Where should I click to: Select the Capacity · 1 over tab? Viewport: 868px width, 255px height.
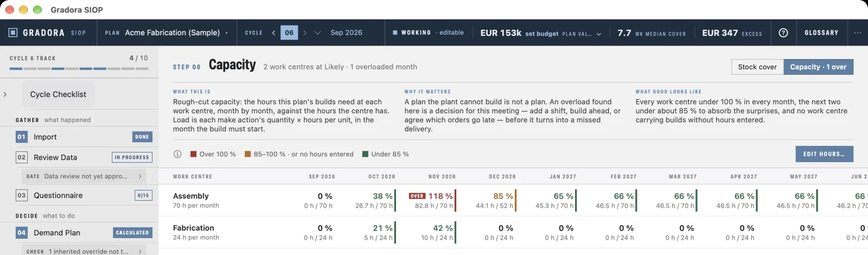(x=818, y=67)
